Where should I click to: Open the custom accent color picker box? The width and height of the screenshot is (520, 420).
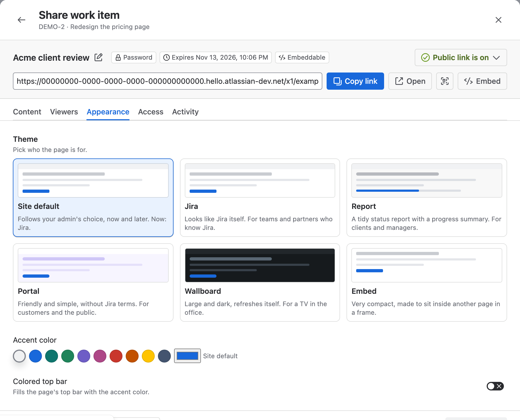pos(187,356)
